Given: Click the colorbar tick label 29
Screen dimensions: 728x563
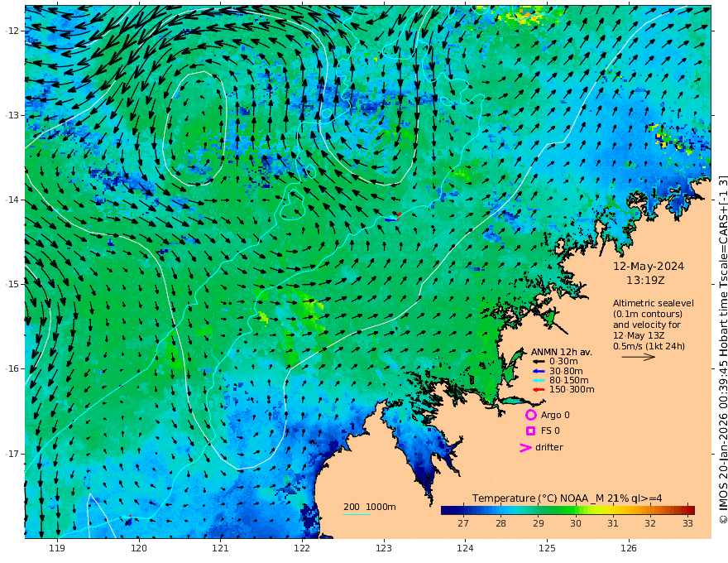Looking at the screenshot, I should coord(538,523).
